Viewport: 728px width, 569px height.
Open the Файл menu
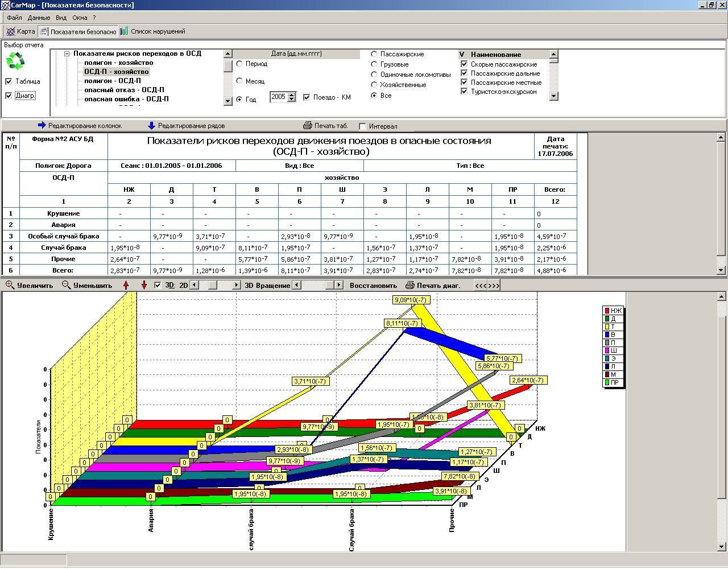click(x=14, y=18)
